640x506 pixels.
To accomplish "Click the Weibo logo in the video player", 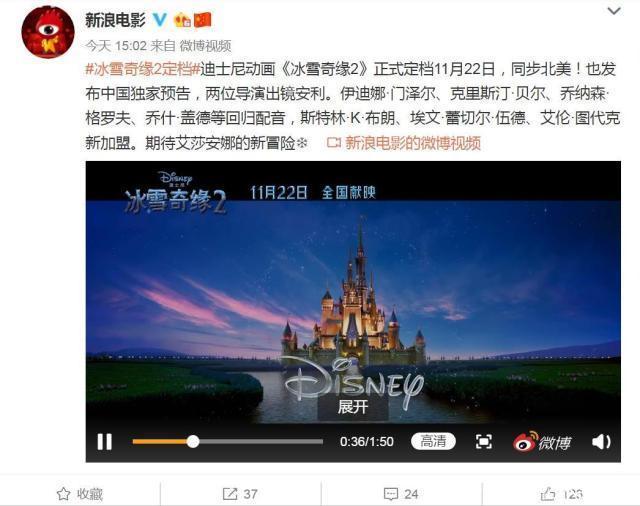I will point(542,442).
